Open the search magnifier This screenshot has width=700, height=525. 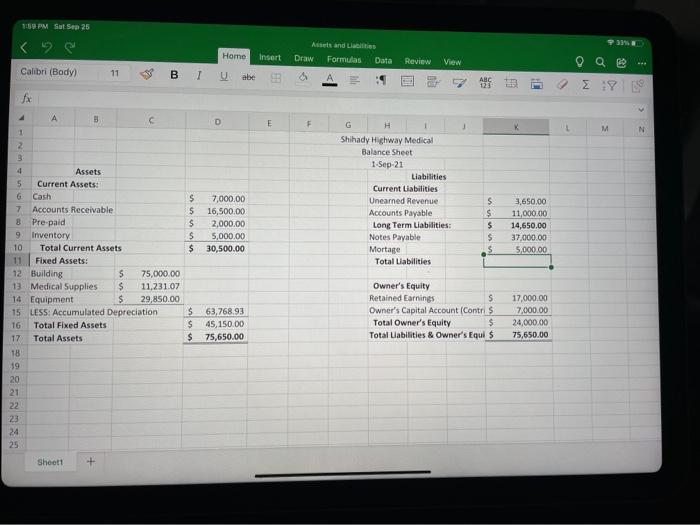point(600,62)
